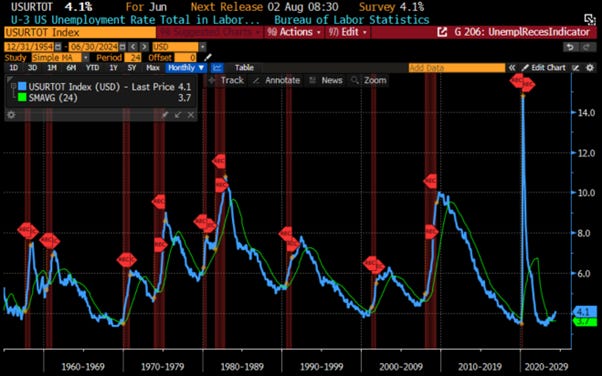Click the blue USURTOT Index color swatch
The width and height of the screenshot is (602, 376).
[x=22, y=87]
